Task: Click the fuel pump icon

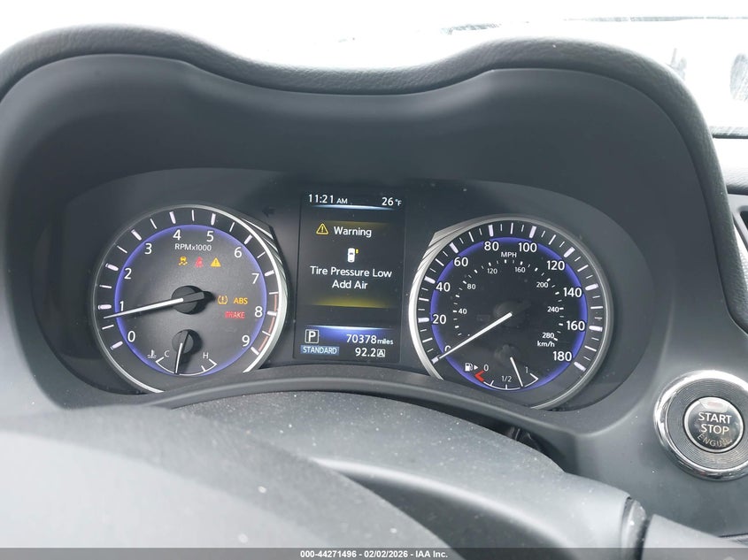Action: click(x=469, y=365)
